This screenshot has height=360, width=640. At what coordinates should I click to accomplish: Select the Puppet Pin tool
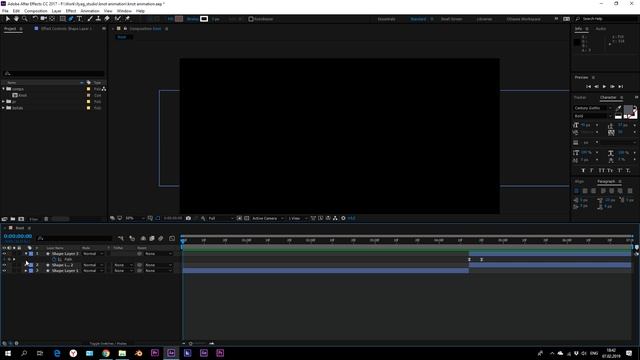click(x=127, y=19)
